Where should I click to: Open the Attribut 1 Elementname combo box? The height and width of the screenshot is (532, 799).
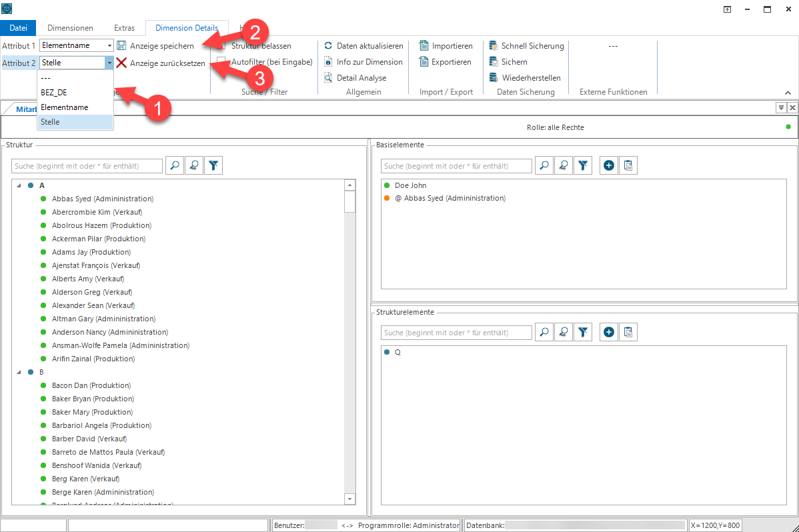click(x=77, y=45)
